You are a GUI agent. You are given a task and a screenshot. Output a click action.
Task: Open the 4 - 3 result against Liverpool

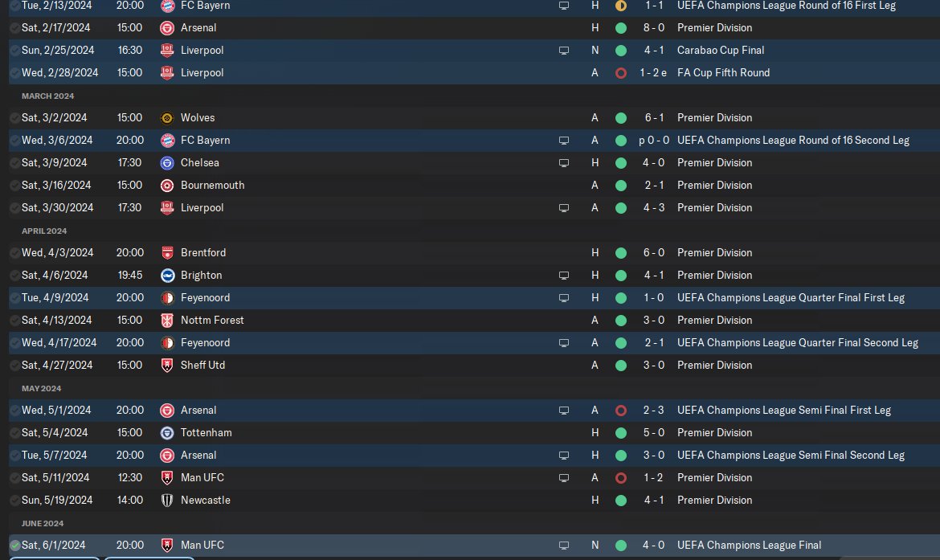(653, 208)
